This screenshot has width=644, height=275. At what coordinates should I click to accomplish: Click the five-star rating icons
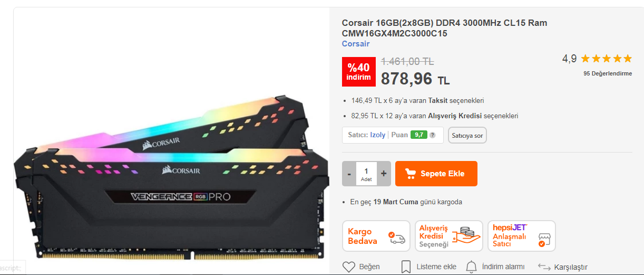(607, 59)
